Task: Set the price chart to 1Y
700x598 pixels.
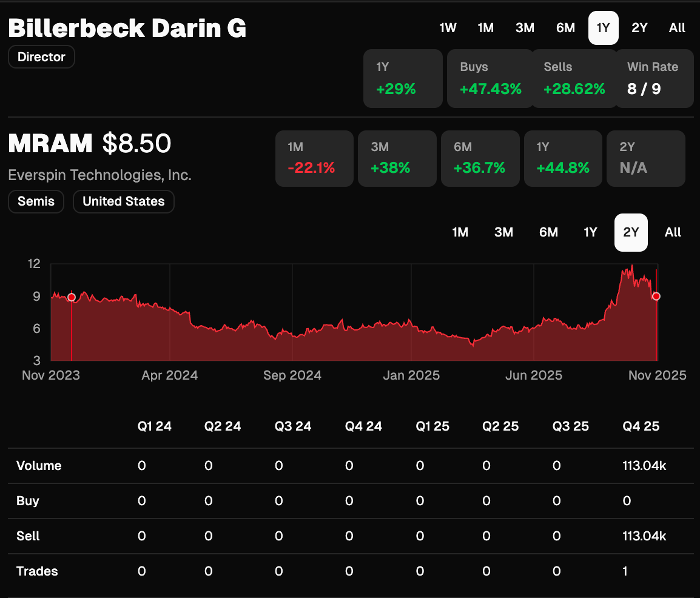Action: coord(590,232)
